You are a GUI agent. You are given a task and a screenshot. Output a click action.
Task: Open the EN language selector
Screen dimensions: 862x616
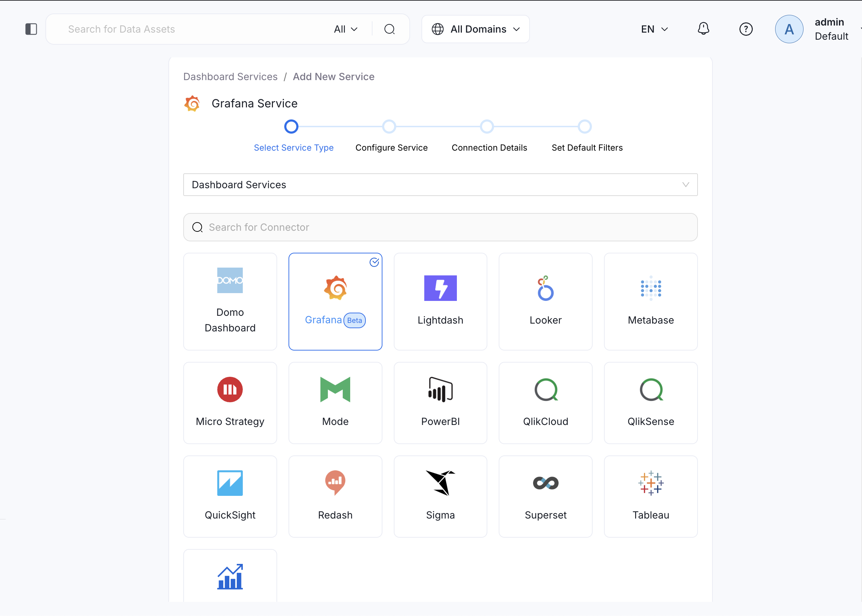tap(654, 29)
